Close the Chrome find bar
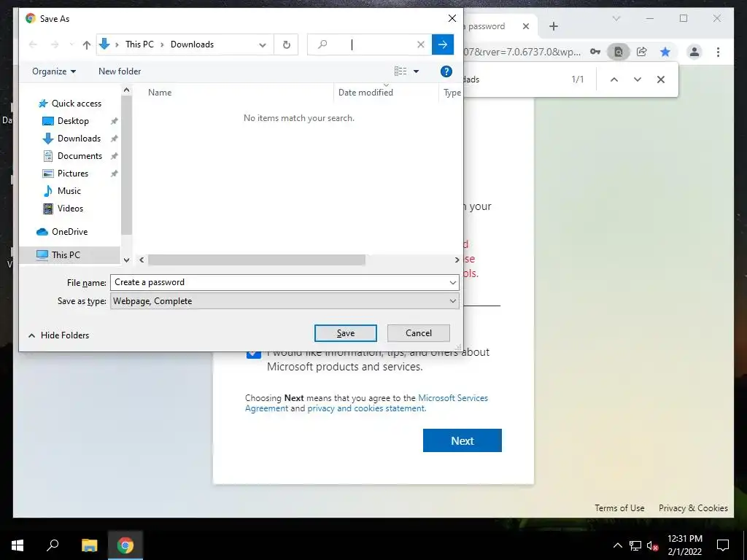Screen dimensions: 747x560 pos(661,79)
